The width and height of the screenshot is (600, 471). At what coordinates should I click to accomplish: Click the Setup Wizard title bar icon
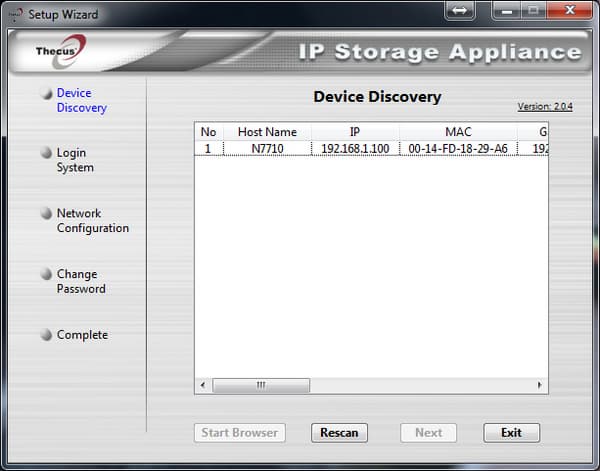tap(16, 15)
